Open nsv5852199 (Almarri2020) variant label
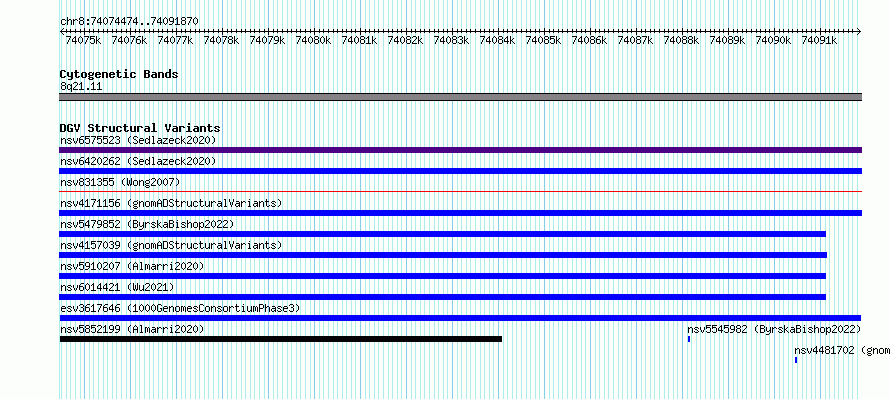 pos(132,329)
